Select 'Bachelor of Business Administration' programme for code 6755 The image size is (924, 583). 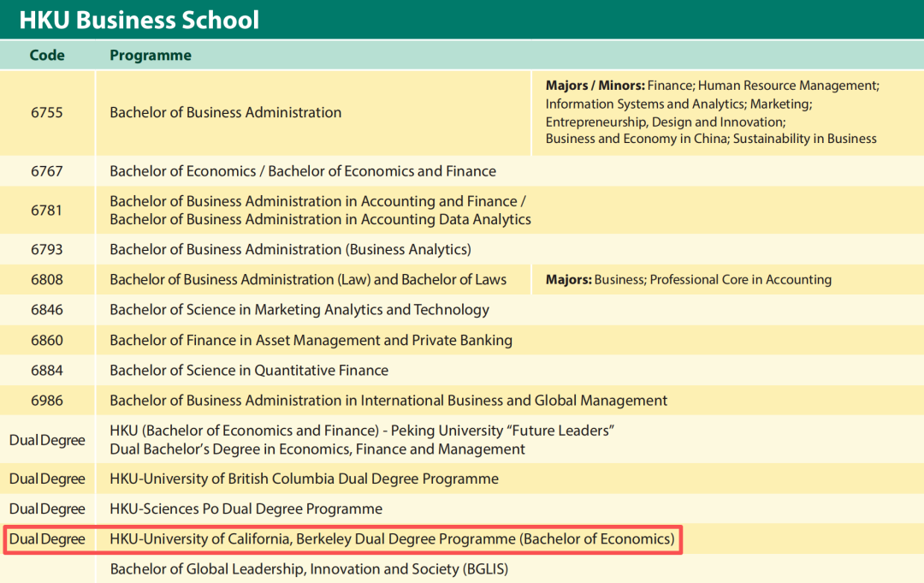tap(225, 113)
